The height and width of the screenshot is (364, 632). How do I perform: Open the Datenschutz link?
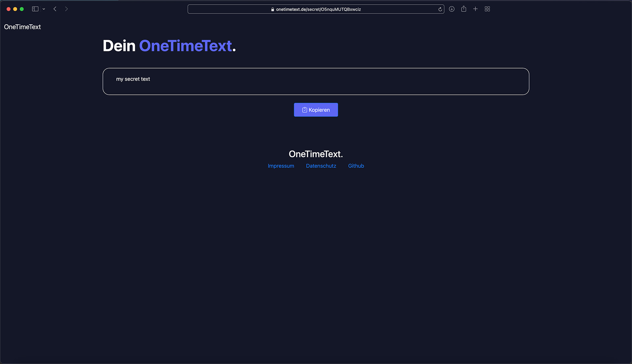click(321, 166)
